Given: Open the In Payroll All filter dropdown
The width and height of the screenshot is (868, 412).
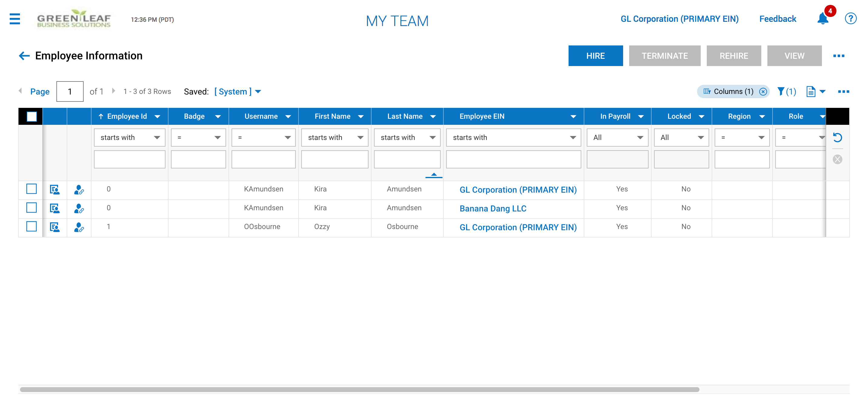Looking at the screenshot, I should pos(617,138).
